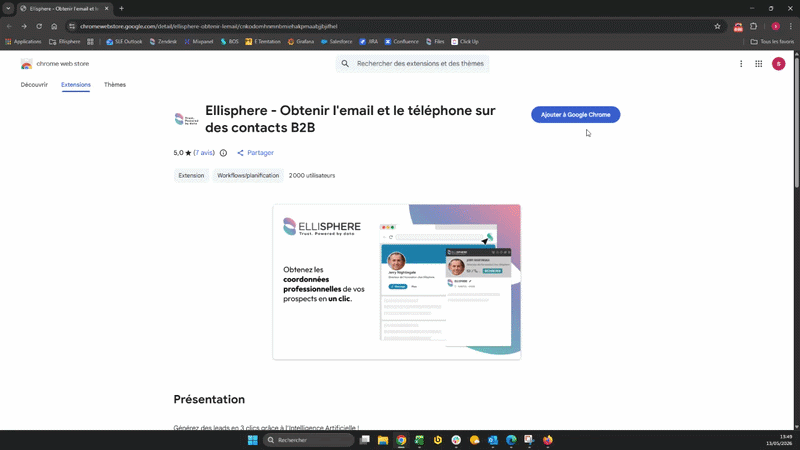This screenshot has height=450, width=800.
Task: Open web store three-dot options menu
Action: click(x=741, y=64)
